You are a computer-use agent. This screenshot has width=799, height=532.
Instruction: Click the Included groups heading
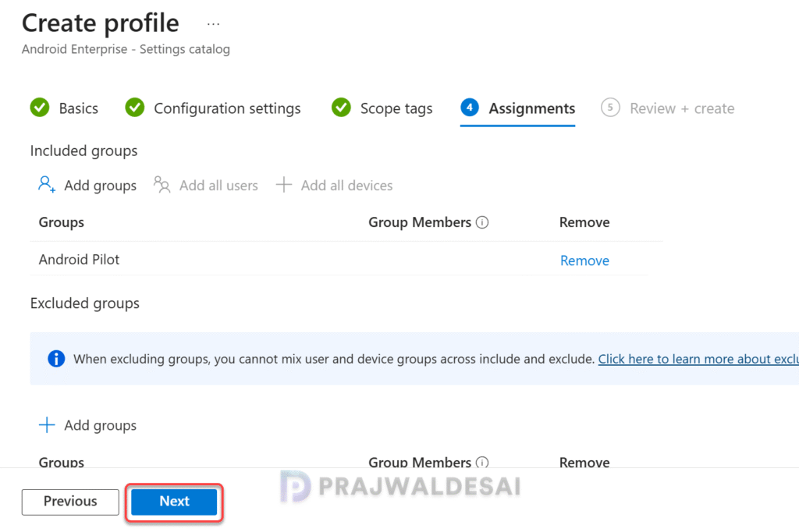[x=83, y=151]
